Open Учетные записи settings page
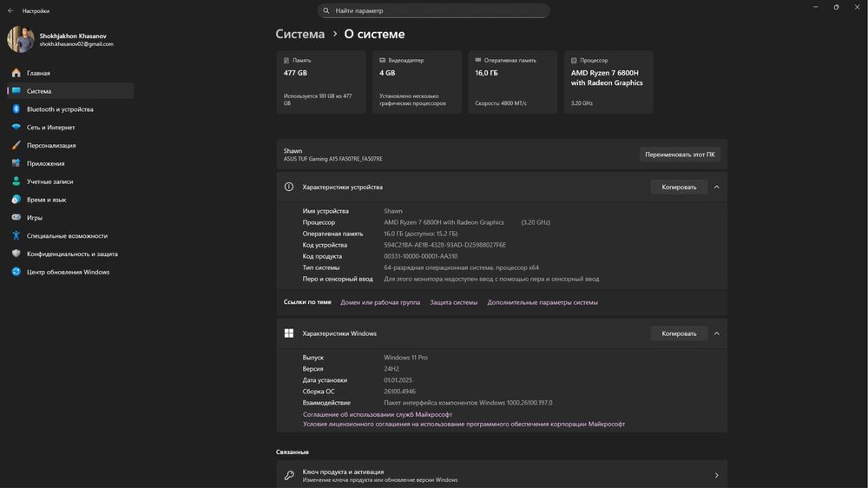The width and height of the screenshot is (868, 488). click(x=70, y=181)
